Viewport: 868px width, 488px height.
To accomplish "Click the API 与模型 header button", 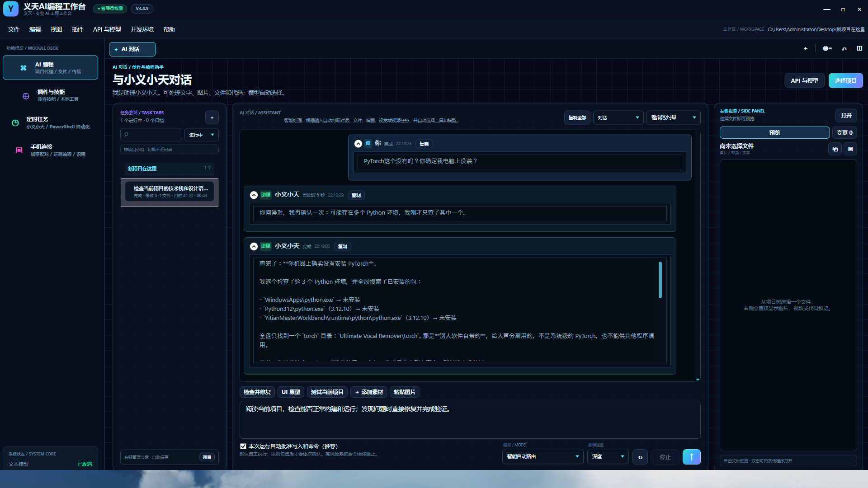I will click(805, 81).
